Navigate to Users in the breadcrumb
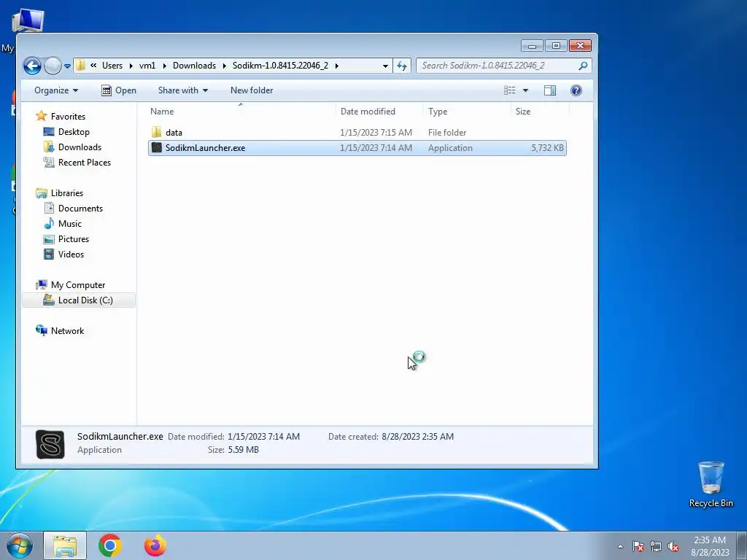The width and height of the screenshot is (747, 560). (x=112, y=65)
